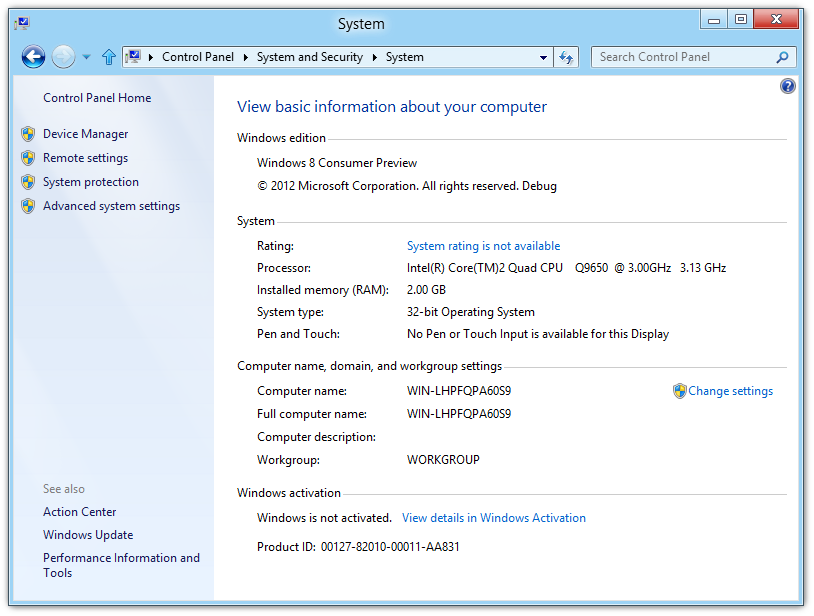
Task: Open the recent pages dropdown next to Forward
Action: (x=86, y=57)
